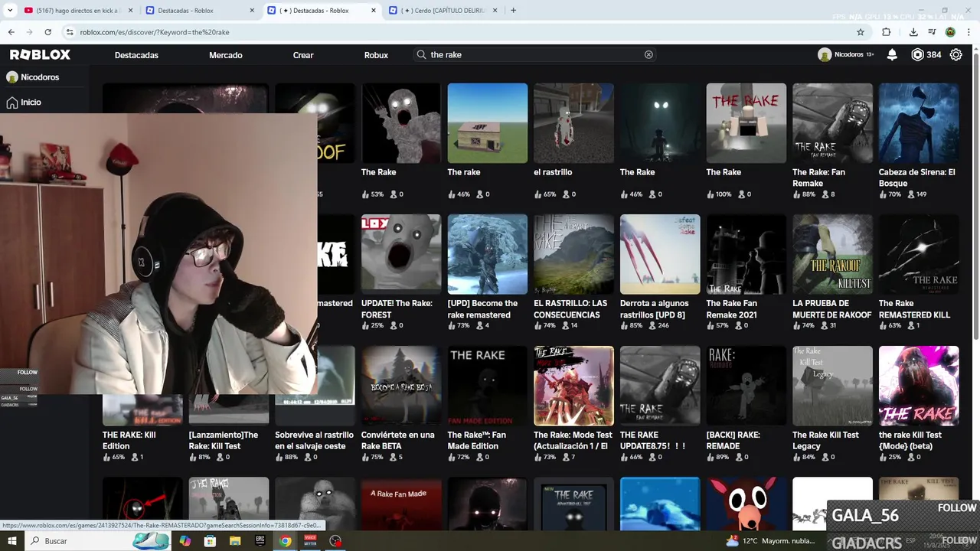Open a new browser tab with plus icon
The width and height of the screenshot is (980, 551).
513,10
